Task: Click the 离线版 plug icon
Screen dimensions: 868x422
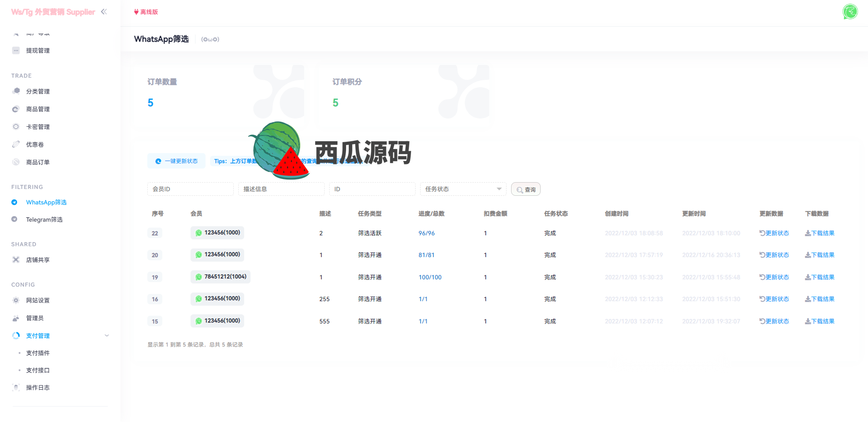Action: [x=136, y=12]
